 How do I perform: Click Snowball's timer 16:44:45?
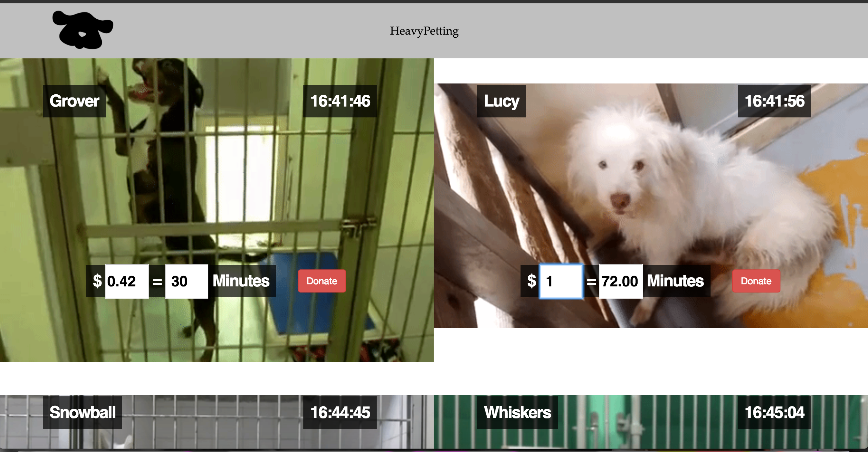click(x=340, y=413)
